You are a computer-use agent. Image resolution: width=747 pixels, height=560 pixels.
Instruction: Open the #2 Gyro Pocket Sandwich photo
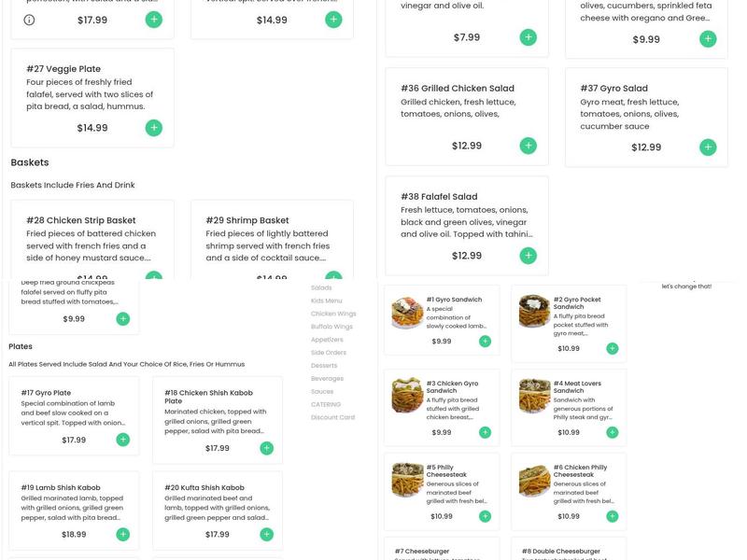click(x=534, y=311)
